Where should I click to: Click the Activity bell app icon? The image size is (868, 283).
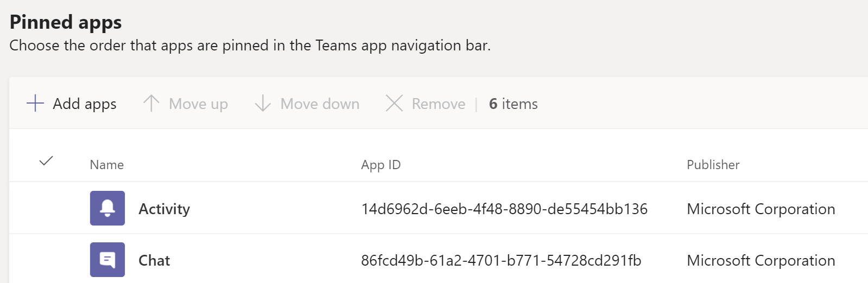(x=107, y=208)
